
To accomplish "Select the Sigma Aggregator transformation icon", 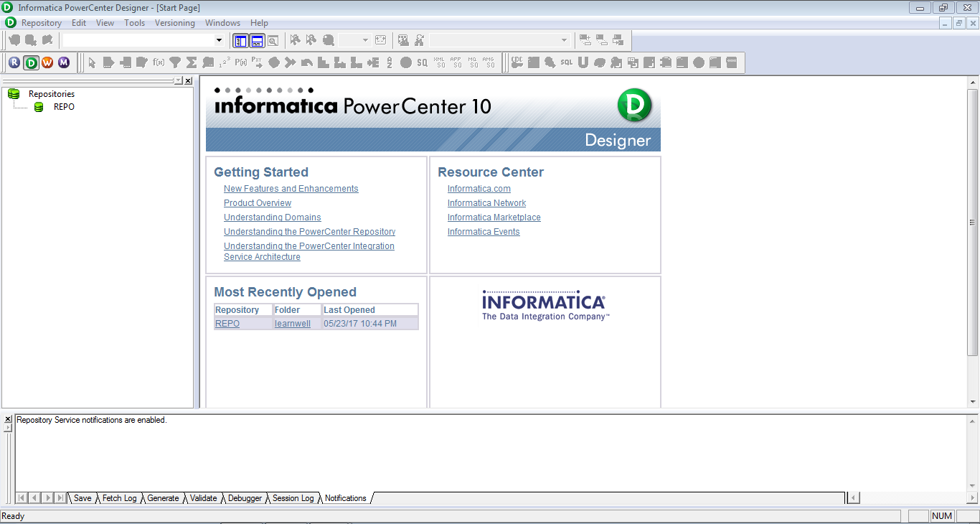I will tap(192, 62).
